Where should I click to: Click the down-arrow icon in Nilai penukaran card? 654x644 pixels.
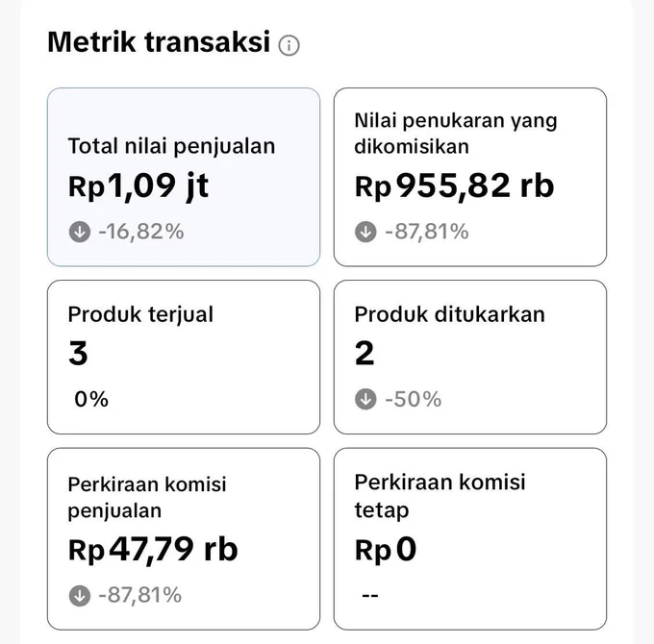[x=365, y=232]
